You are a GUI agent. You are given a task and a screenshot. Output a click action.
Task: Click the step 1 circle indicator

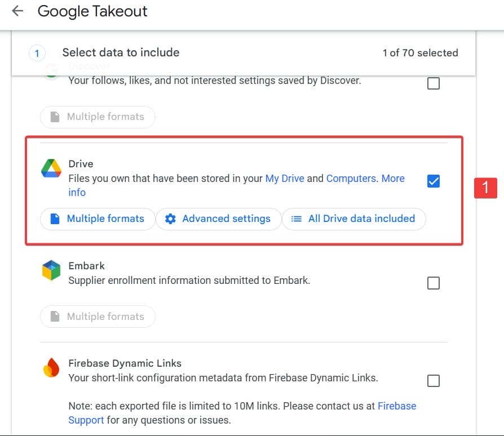(37, 52)
